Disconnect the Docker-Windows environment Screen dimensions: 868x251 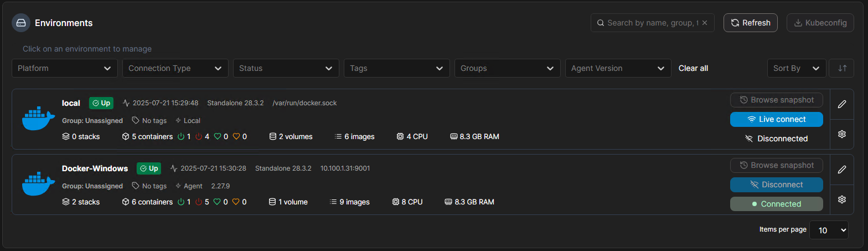tap(776, 185)
